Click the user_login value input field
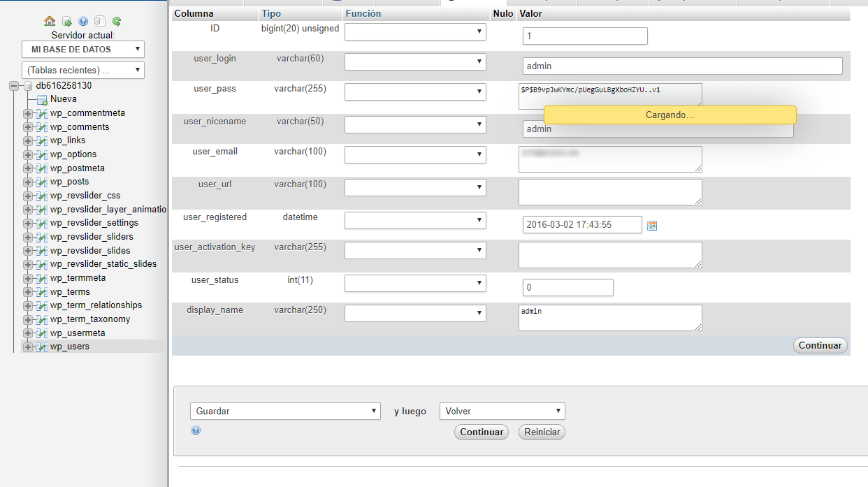 (682, 66)
